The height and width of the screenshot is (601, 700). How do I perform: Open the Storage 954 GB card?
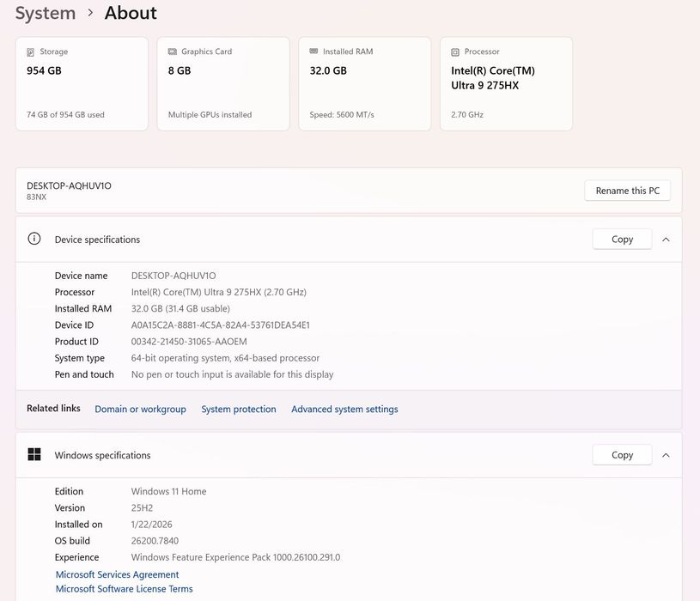tap(82, 84)
